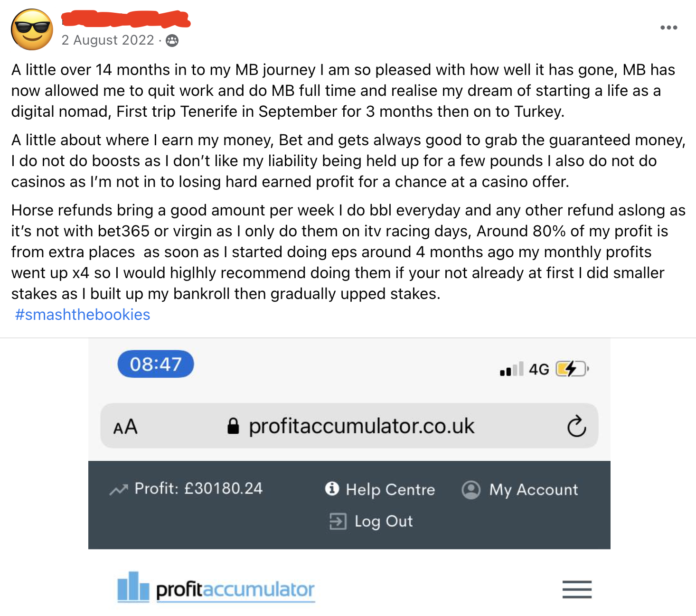Image resolution: width=696 pixels, height=616 pixels.
Task: Click the padlock icon in address bar
Action: tap(233, 426)
